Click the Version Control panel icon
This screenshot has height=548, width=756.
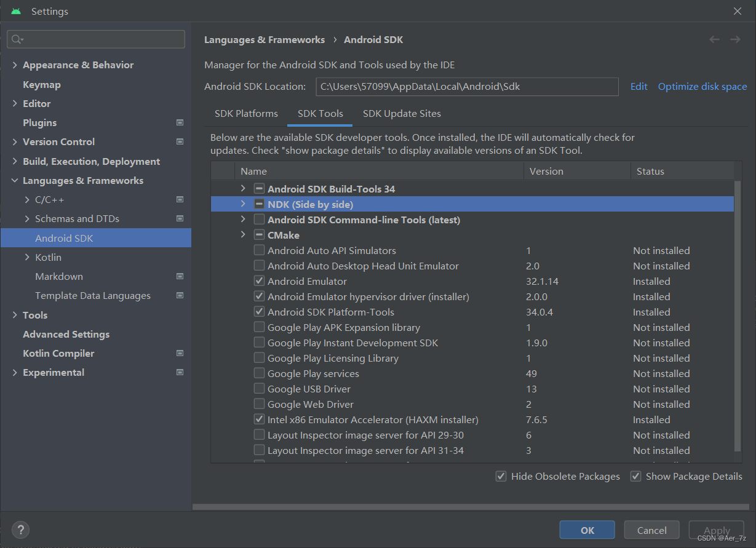coord(180,141)
